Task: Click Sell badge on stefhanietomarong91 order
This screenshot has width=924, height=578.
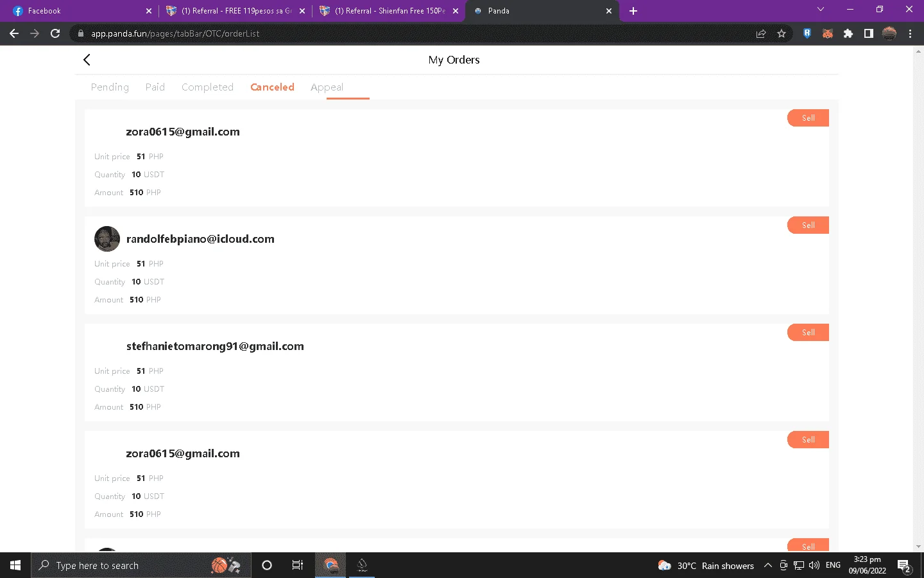Action: click(x=808, y=333)
